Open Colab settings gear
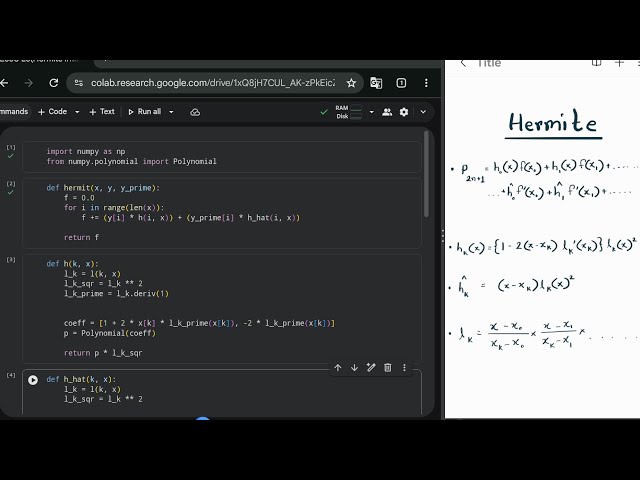Image resolution: width=640 pixels, height=480 pixels. pos(404,112)
